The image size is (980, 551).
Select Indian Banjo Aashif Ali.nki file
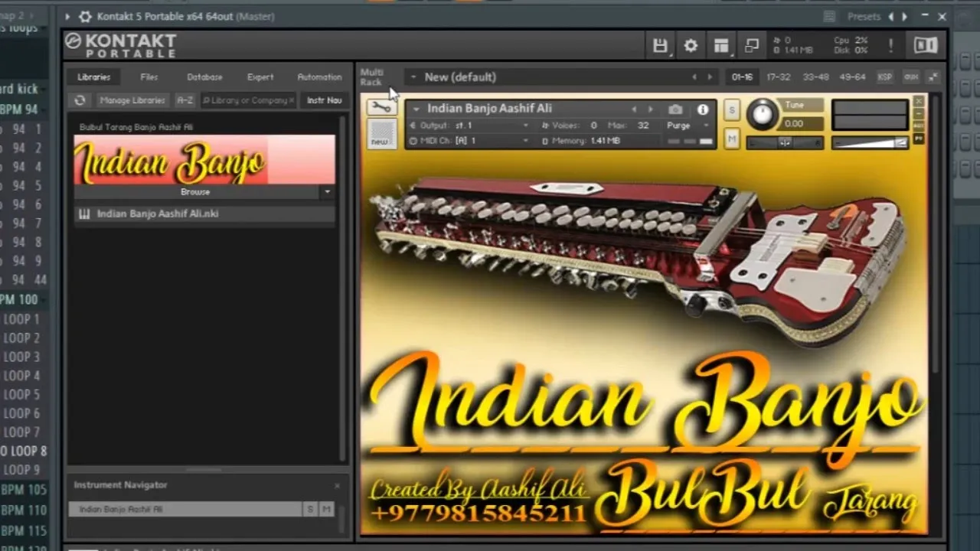point(204,214)
